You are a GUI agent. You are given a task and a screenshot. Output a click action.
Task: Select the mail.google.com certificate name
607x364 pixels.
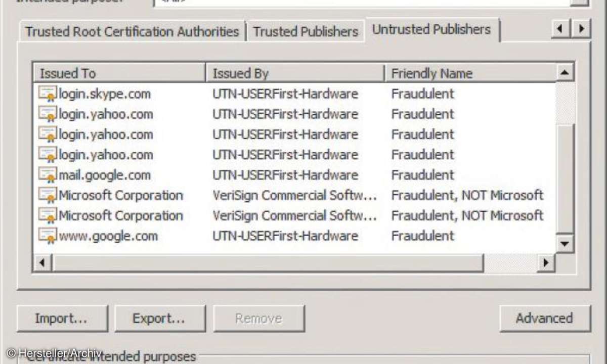tap(105, 175)
